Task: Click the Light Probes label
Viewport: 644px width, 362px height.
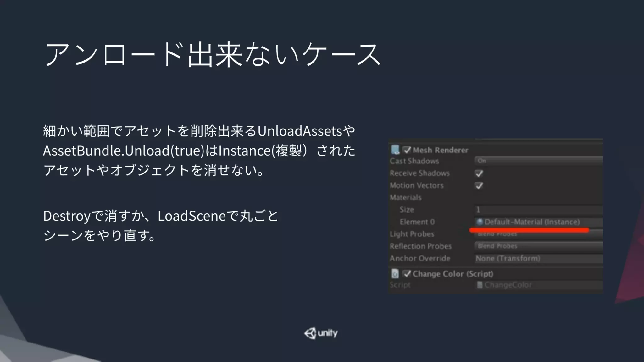Action: coord(412,234)
